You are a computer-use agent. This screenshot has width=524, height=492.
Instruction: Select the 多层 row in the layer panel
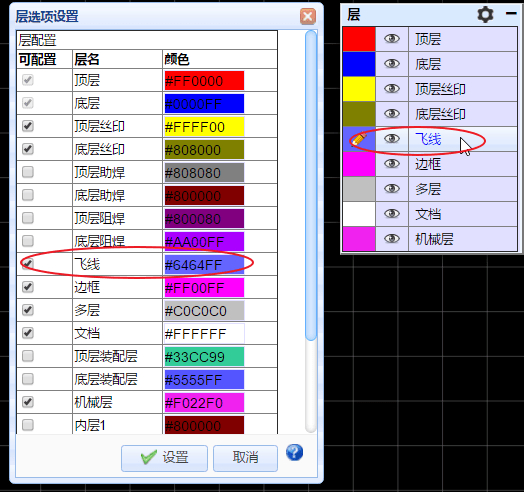[x=430, y=189]
